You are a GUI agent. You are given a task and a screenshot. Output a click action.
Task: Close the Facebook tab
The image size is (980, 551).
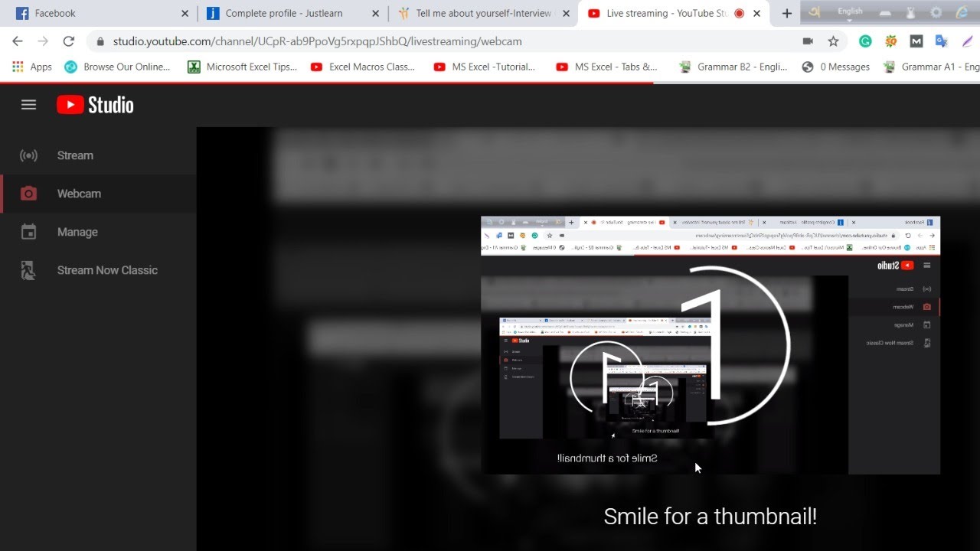coord(185,14)
